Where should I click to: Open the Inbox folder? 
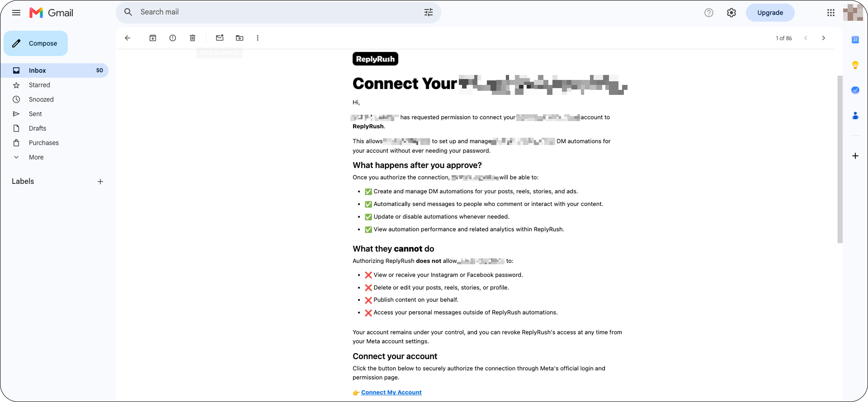(54, 70)
